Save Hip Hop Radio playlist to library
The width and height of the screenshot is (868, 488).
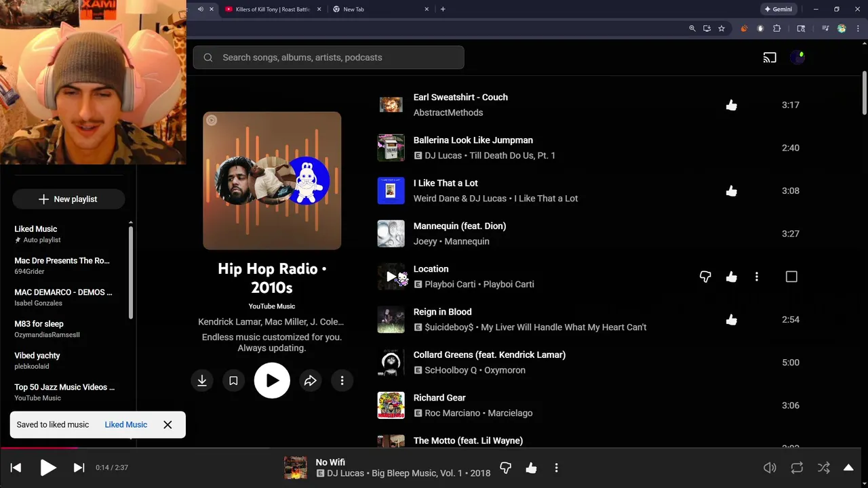click(x=233, y=381)
